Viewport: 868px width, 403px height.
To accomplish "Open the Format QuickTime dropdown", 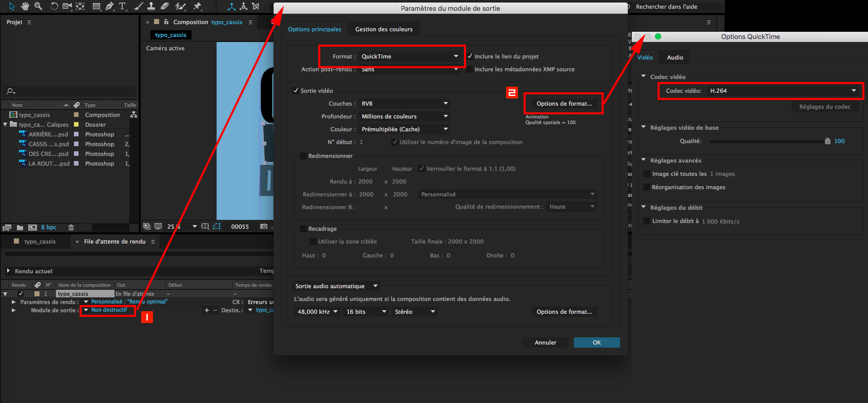I will pos(409,56).
